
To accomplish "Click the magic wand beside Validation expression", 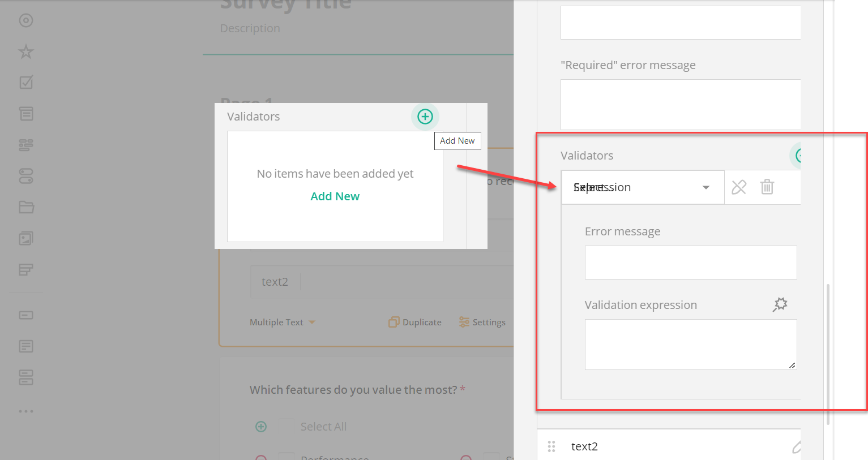I will pos(780,304).
